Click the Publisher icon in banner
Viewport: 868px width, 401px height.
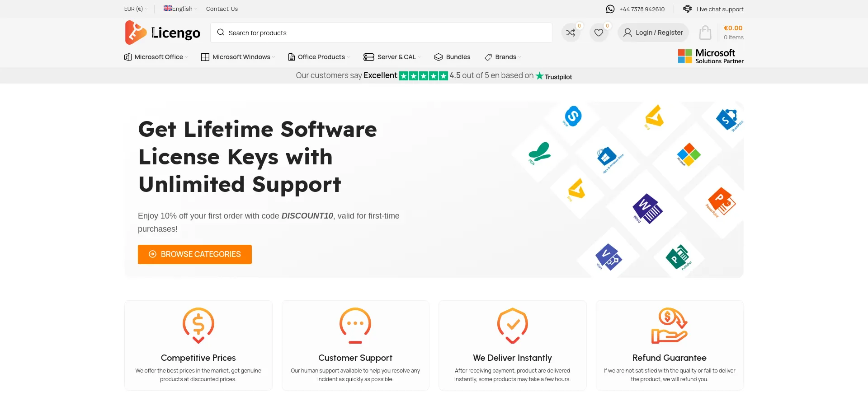pyautogui.click(x=678, y=257)
